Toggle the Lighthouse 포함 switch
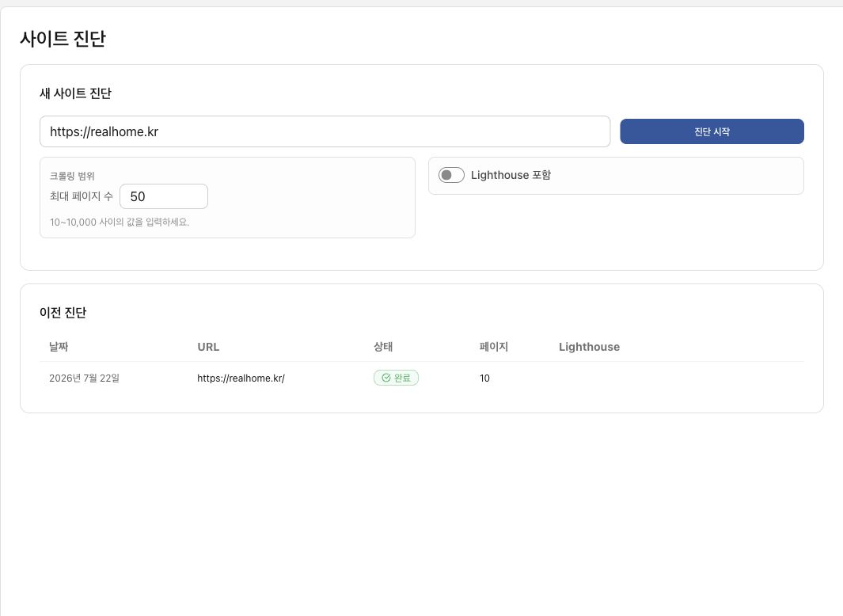Screen dimensions: 843x616 pyautogui.click(x=451, y=175)
